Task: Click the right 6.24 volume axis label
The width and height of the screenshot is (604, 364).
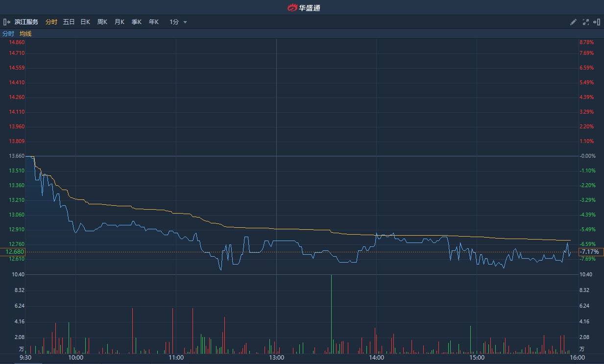Action: tap(584, 306)
